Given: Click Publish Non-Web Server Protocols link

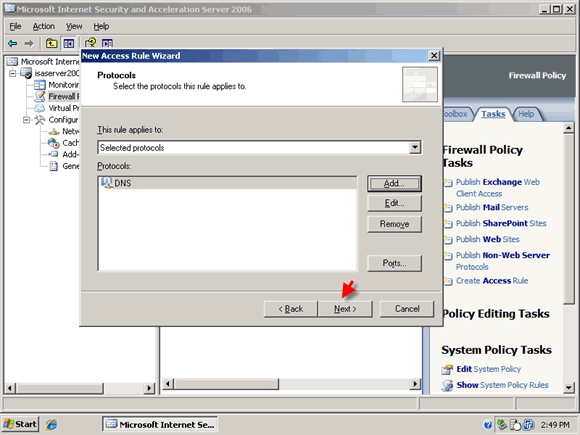Looking at the screenshot, I should point(503,261).
